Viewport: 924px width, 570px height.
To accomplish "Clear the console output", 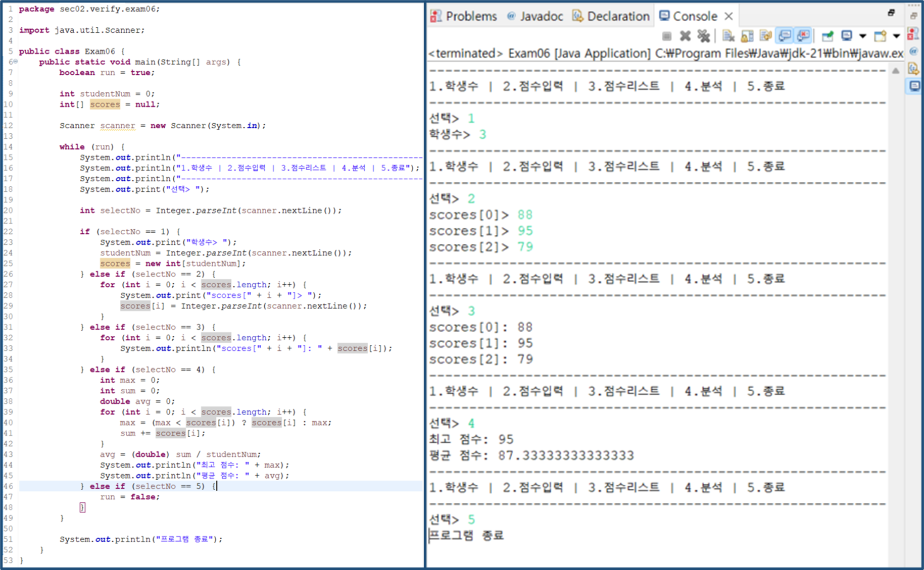I will (x=728, y=36).
